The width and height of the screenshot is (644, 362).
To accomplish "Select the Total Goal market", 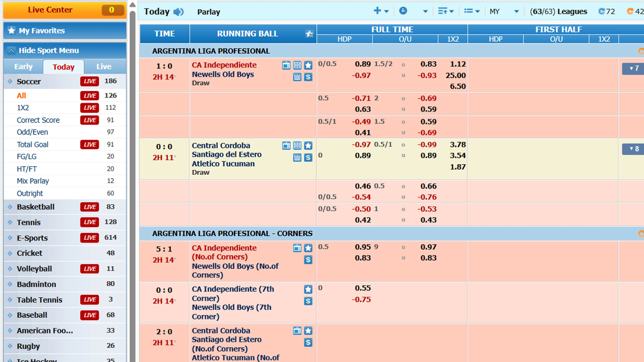I will coord(65,145).
